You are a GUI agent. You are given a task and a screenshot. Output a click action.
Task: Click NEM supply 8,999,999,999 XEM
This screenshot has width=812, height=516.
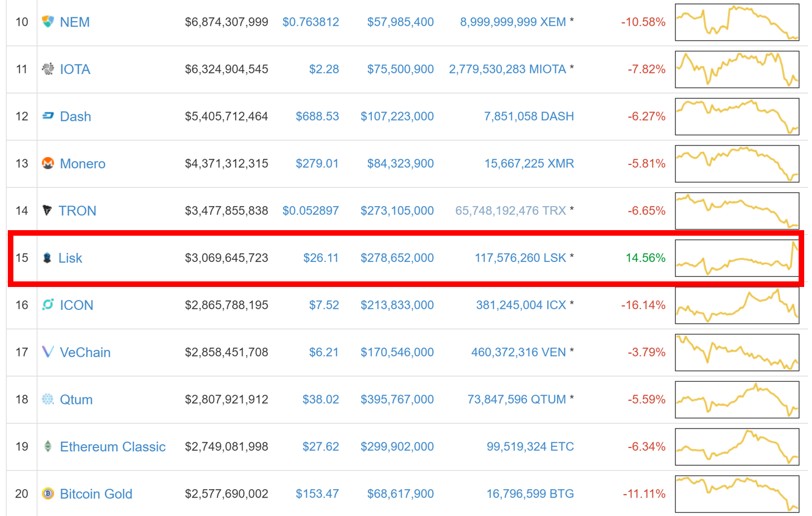[x=513, y=22]
